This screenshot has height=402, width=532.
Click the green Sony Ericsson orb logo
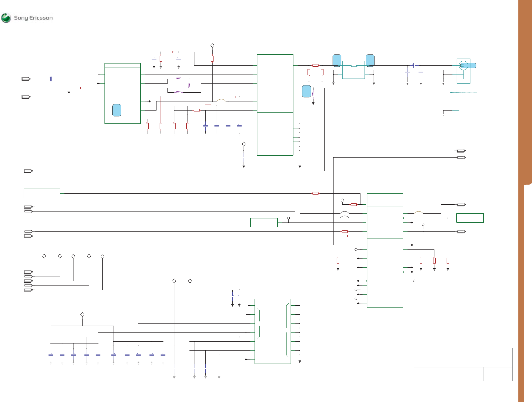point(6,18)
